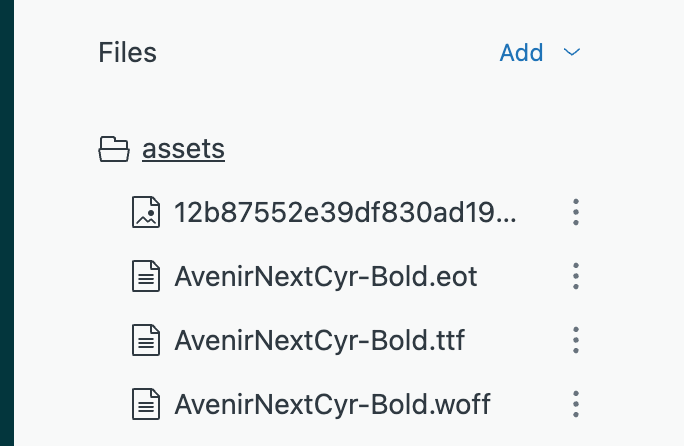Click the dark teal sidebar strip
Screen dimensions: 684x446
point(7,223)
